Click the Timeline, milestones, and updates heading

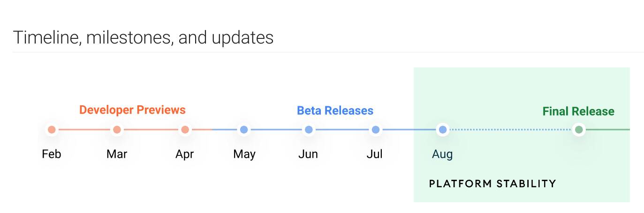(x=143, y=37)
